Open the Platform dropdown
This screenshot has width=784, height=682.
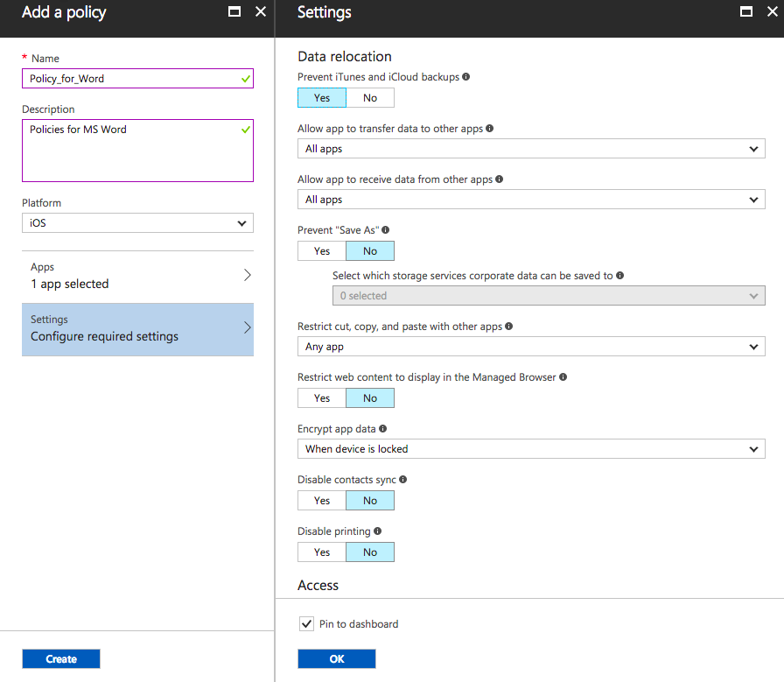click(137, 223)
